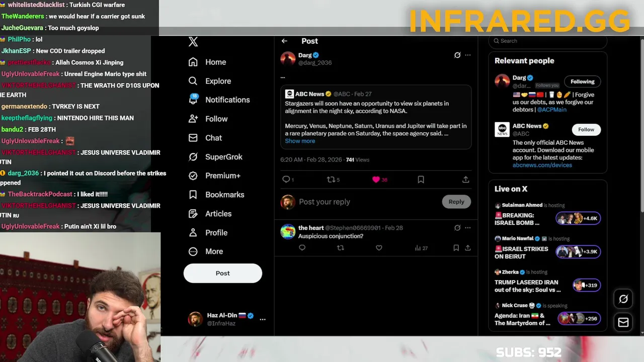The height and width of the screenshot is (362, 644).
Task: Open the @ACPMain link in Darg's bio
Action: click(551, 109)
